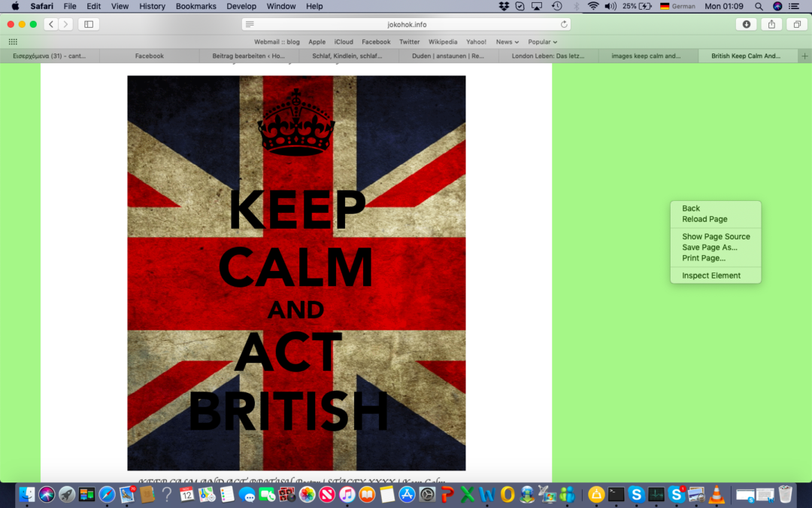Open the Time Machine menu bar icon
This screenshot has width=812, height=508.
[x=556, y=6]
